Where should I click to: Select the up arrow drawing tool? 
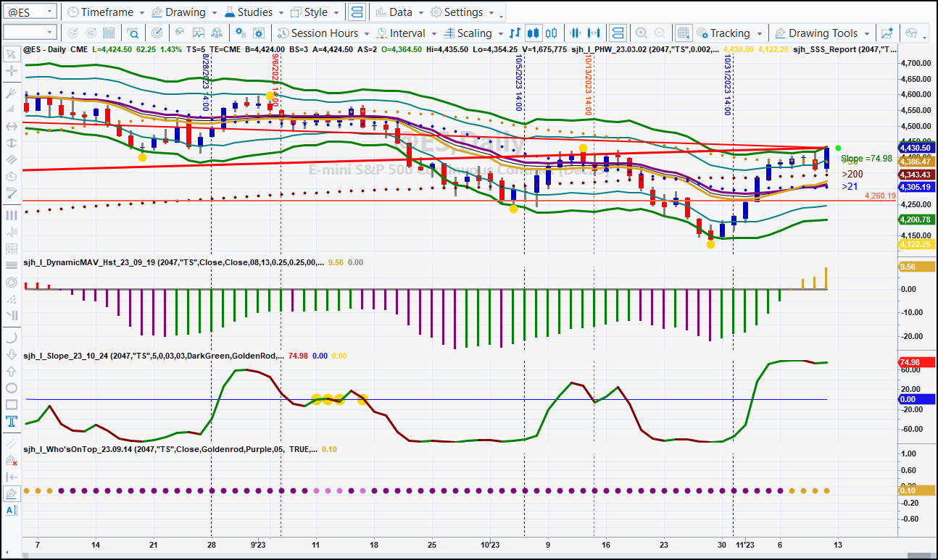point(11,371)
